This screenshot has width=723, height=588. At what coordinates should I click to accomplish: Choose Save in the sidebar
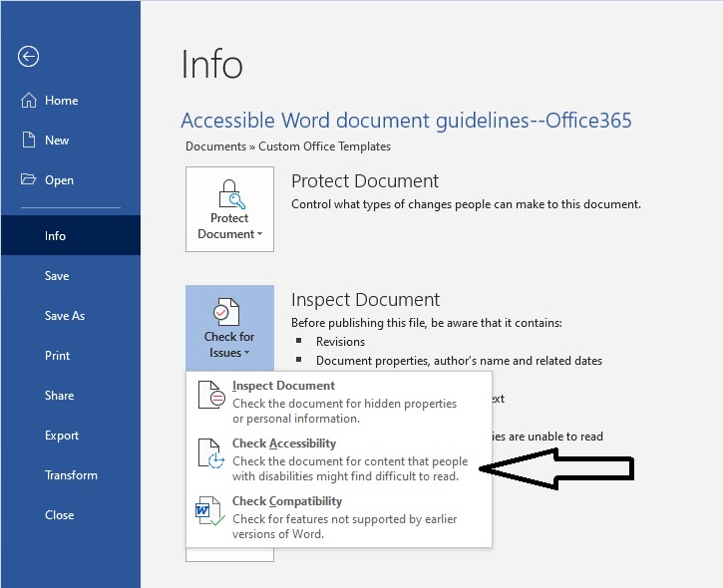[71, 276]
